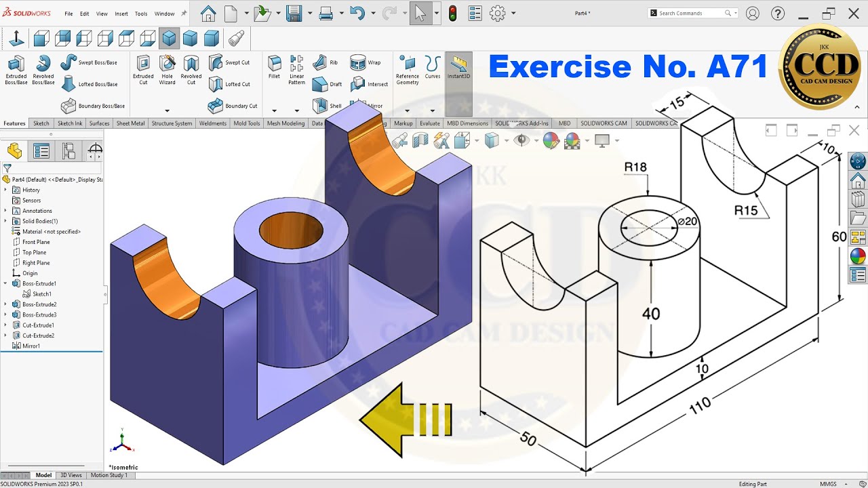868x488 pixels.
Task: Choose the Swept Boss/Base tool
Action: [x=89, y=62]
